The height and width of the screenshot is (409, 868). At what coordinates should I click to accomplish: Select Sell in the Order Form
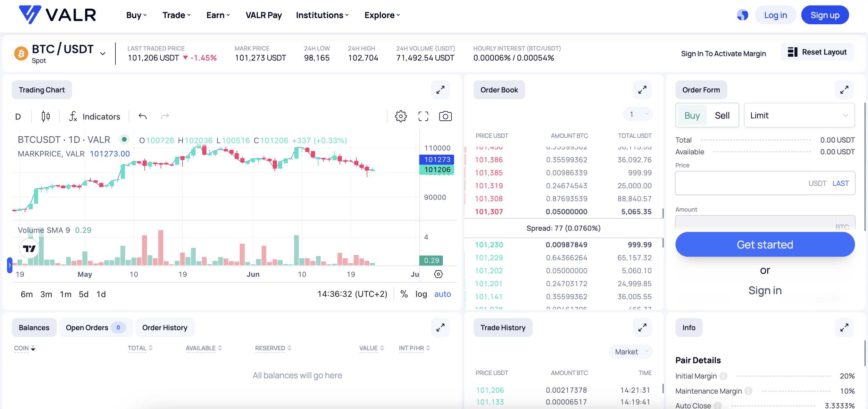click(723, 115)
